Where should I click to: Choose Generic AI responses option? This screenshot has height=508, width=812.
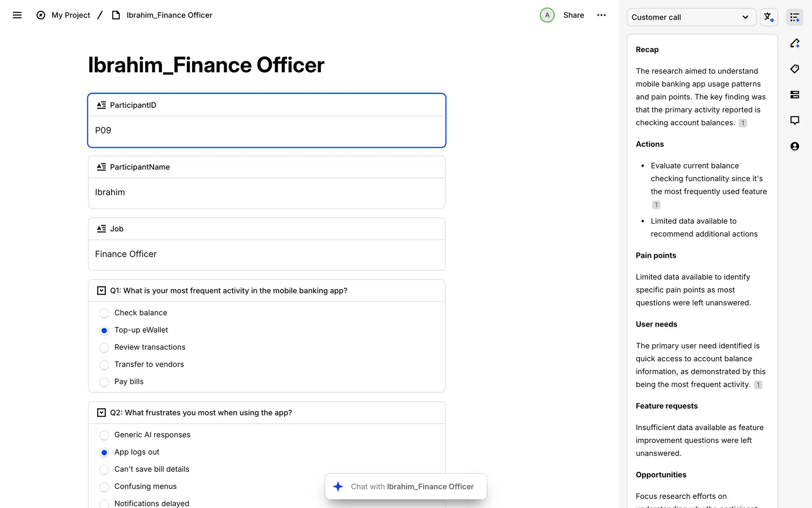tap(104, 435)
